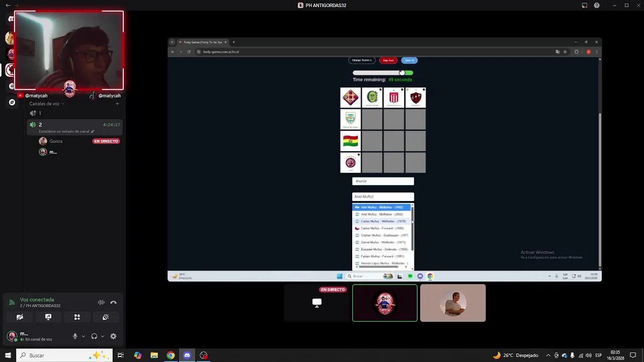Image resolution: width=644 pixels, height=362 pixels.
Task: Click the time remaining progress slider
Action: pos(383,73)
